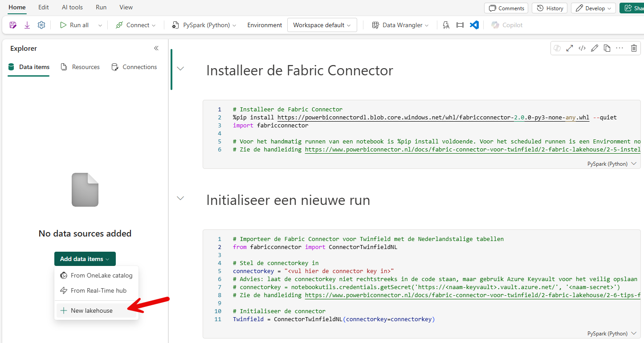
Task: Click the History button
Action: [x=550, y=8]
